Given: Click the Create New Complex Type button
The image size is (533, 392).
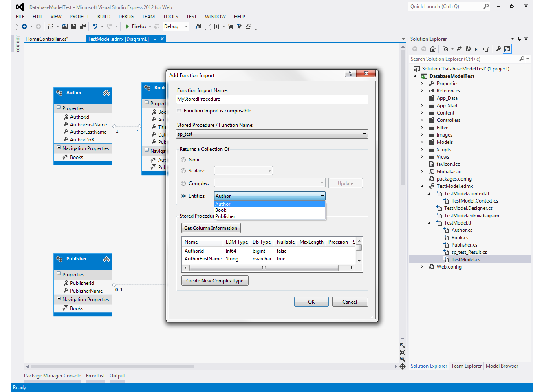Looking at the screenshot, I should pos(215,280).
